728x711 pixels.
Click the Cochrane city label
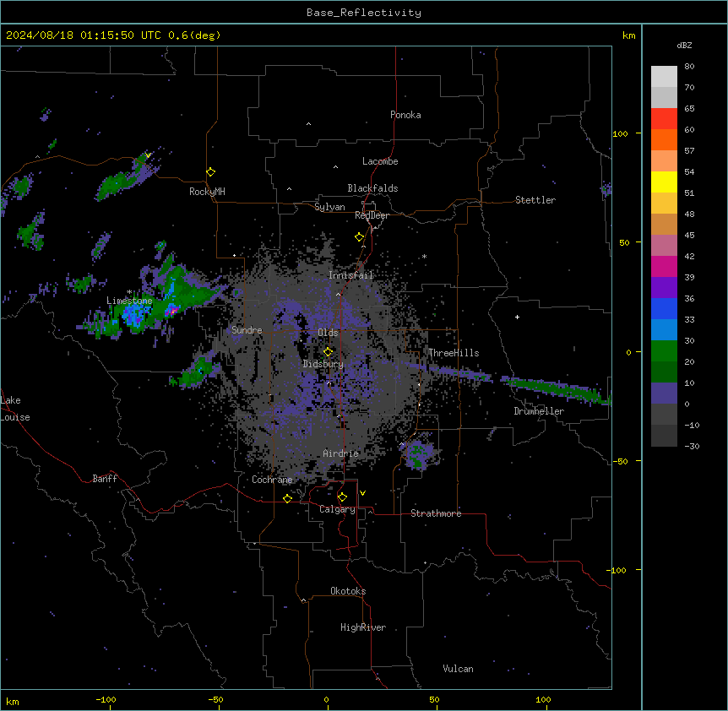tap(272, 480)
